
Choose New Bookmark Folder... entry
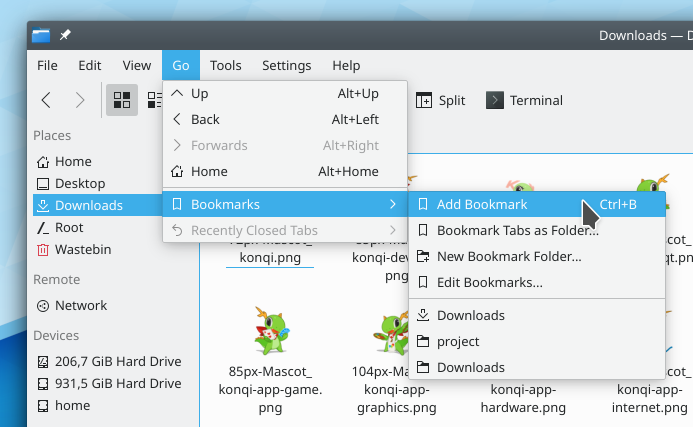pyautogui.click(x=509, y=256)
